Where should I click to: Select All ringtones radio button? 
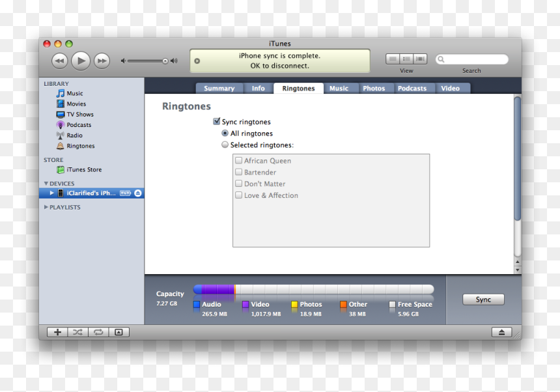pyautogui.click(x=225, y=133)
